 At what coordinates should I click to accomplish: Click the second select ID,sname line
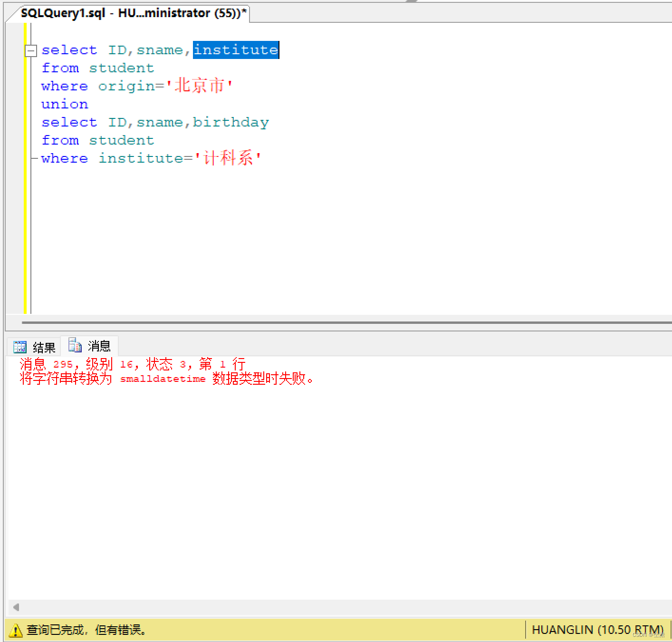(155, 122)
